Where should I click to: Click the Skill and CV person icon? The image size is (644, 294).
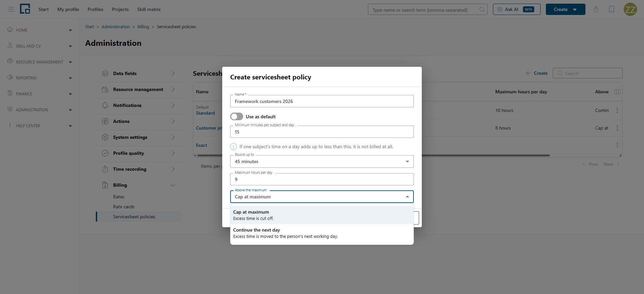click(10, 45)
